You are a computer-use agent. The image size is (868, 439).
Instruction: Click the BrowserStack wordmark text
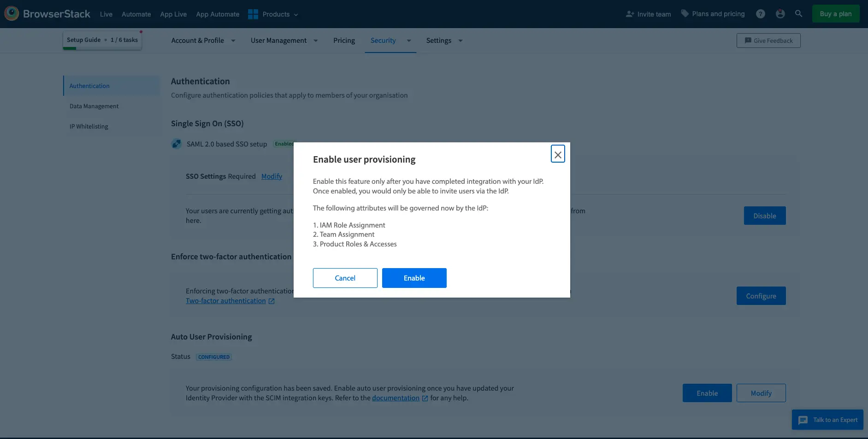57,14
